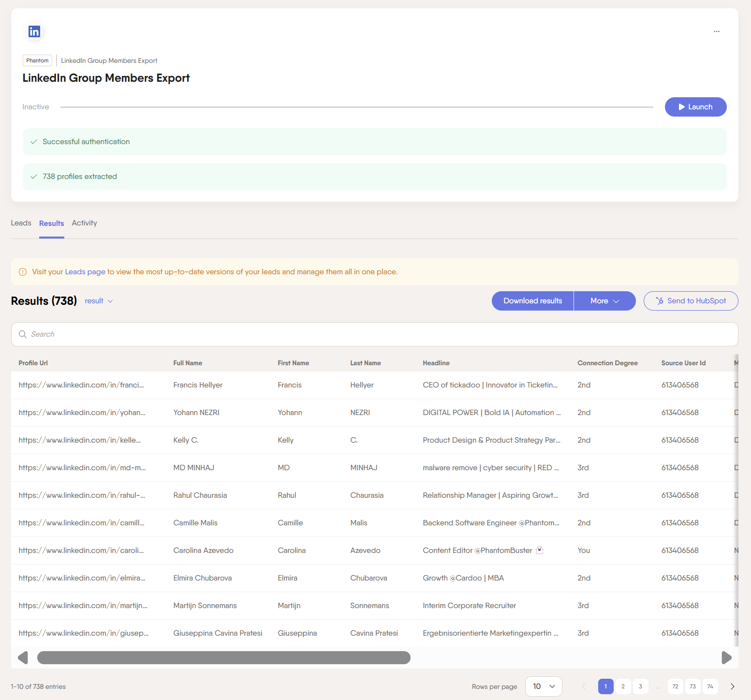751x700 pixels.
Task: Click the 'You' connection degree cell
Action: 584,551
